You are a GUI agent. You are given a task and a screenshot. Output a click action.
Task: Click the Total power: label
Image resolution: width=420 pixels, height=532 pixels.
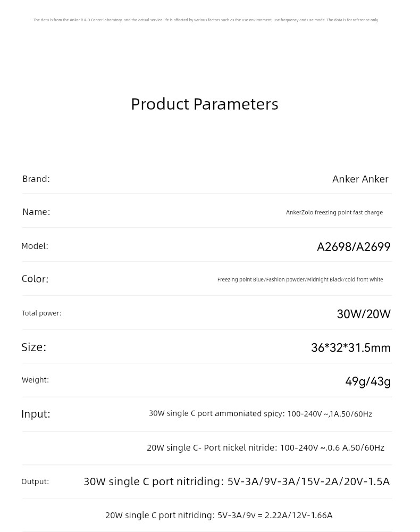pyautogui.click(x=41, y=313)
